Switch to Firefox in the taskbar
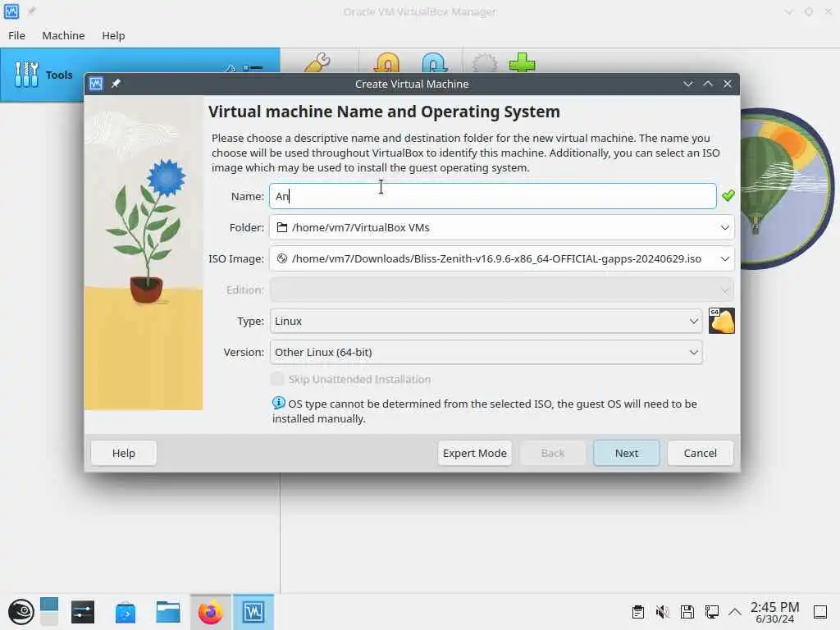The height and width of the screenshot is (630, 840). [211, 612]
